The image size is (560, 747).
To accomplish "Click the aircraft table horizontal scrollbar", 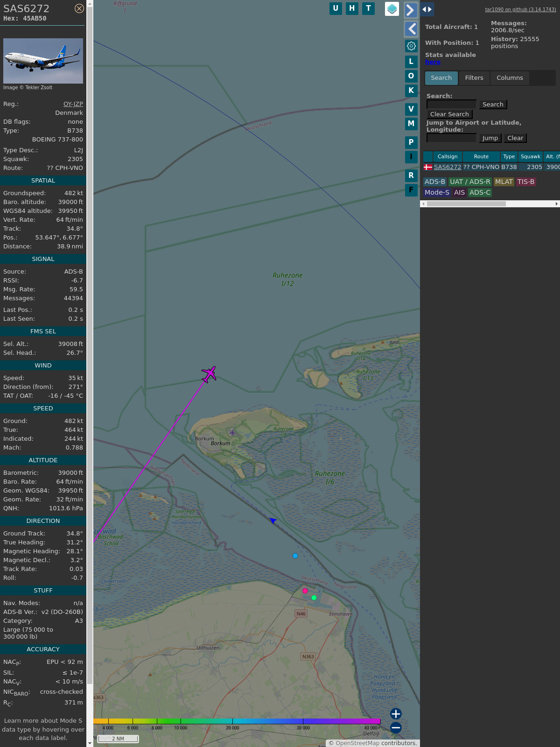I will 466,204.
